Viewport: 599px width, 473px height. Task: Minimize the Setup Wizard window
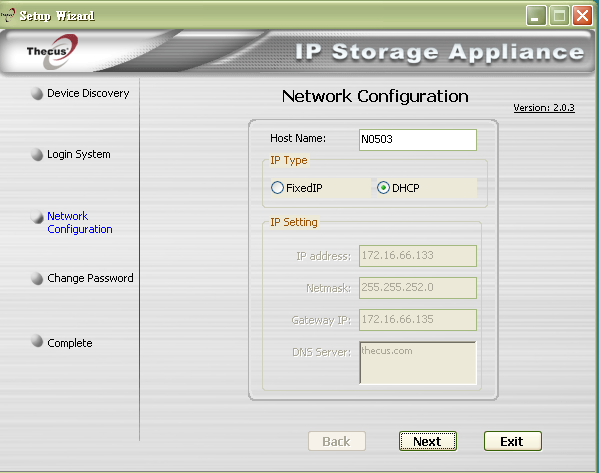pyautogui.click(x=536, y=16)
